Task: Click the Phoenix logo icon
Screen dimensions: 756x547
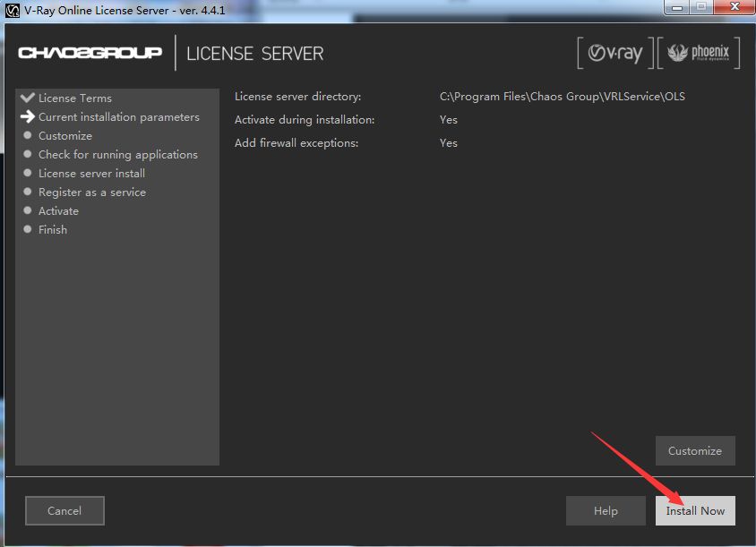Action: coord(699,53)
